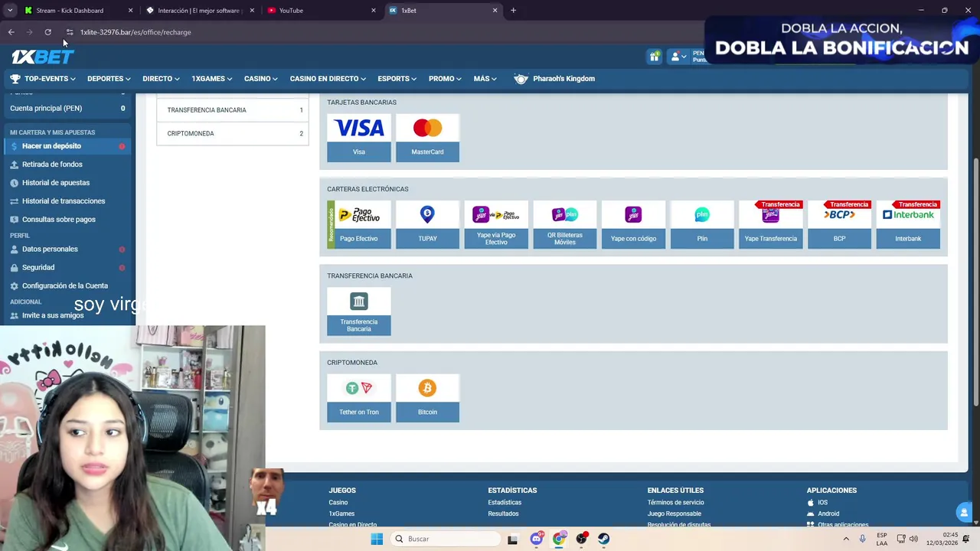The image size is (980, 551).
Task: Pick the QR Billeteras Móviles option
Action: pyautogui.click(x=564, y=224)
